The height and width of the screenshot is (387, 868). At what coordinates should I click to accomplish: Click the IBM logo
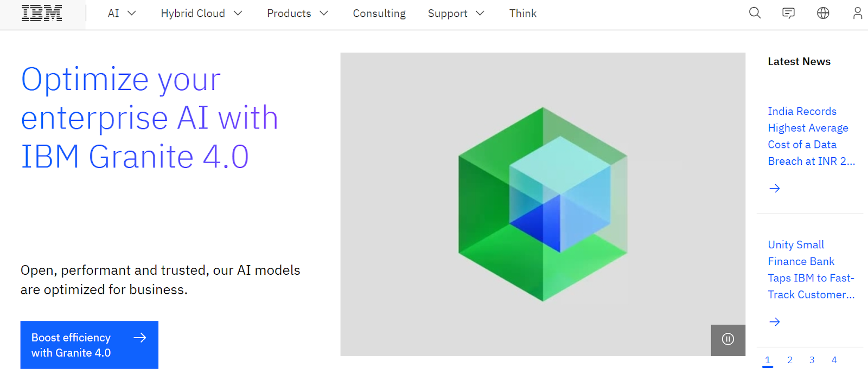tap(42, 14)
